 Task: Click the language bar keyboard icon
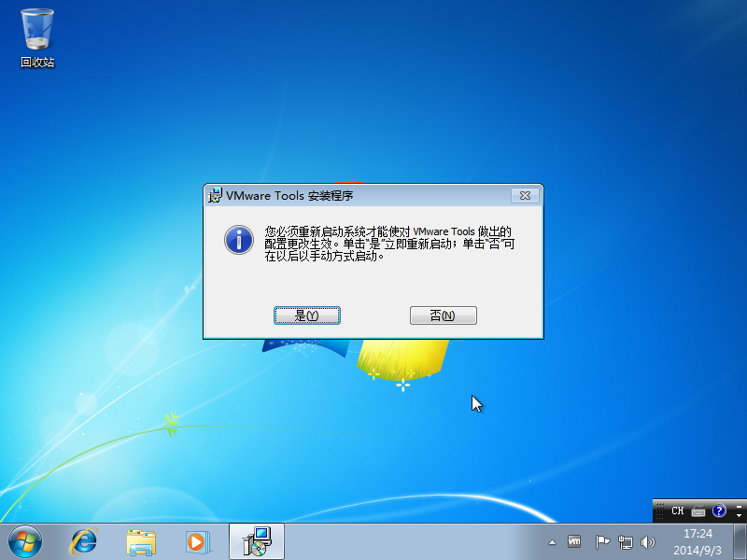coord(698,511)
